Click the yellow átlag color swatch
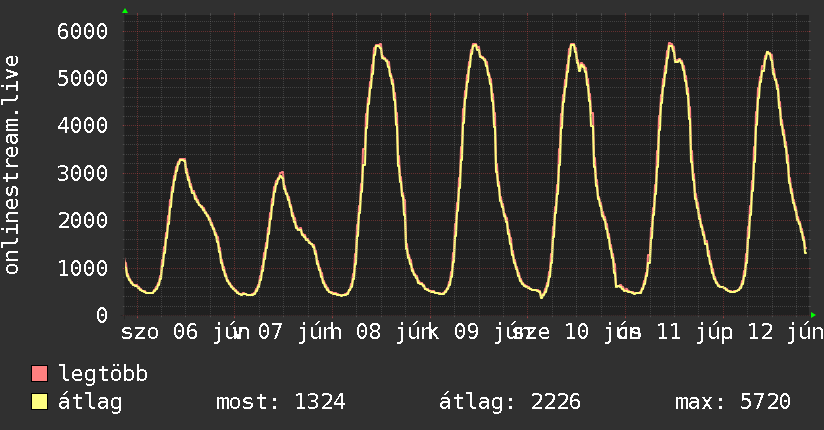824x430 pixels. pyautogui.click(x=39, y=402)
